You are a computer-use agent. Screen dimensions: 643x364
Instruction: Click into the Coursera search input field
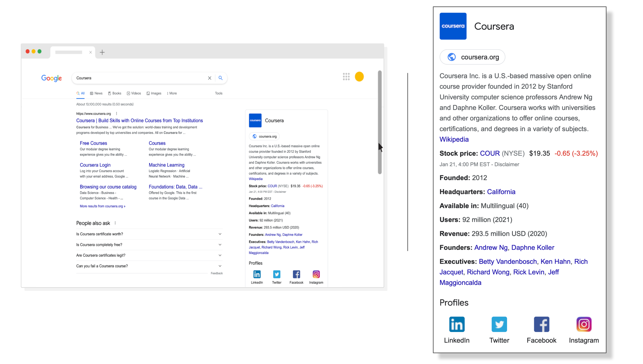(140, 78)
